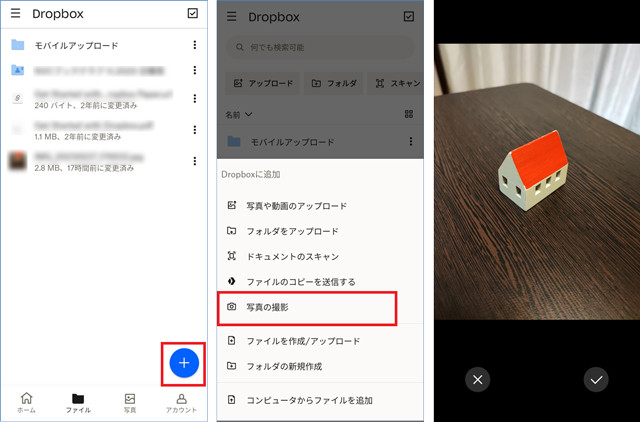Image resolution: width=640 pixels, height=422 pixels.
Task: Open the 2.8 MB image file thumbnail
Action: point(18,159)
